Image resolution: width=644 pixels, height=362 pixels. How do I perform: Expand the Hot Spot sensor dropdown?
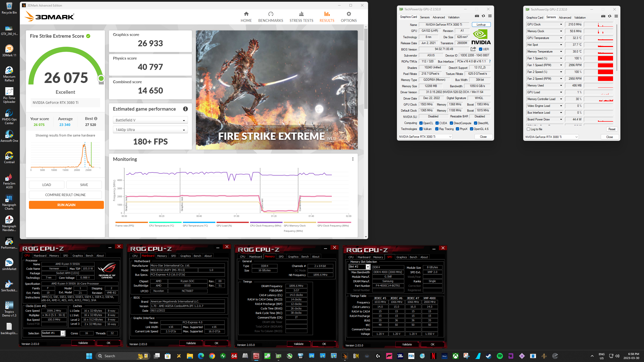click(x=561, y=45)
